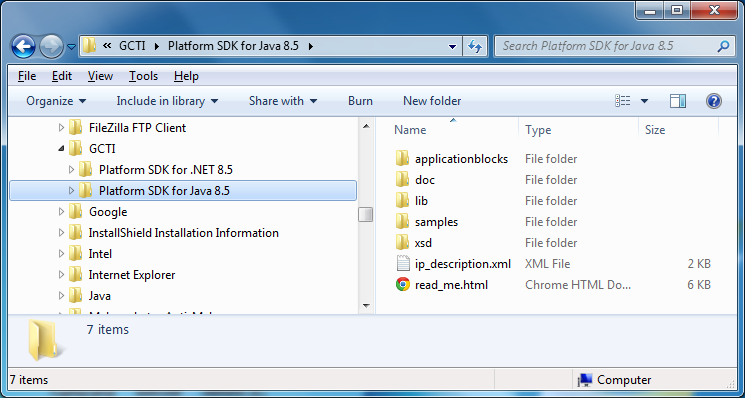Open the View menu
This screenshot has height=398, width=745.
pyautogui.click(x=100, y=76)
